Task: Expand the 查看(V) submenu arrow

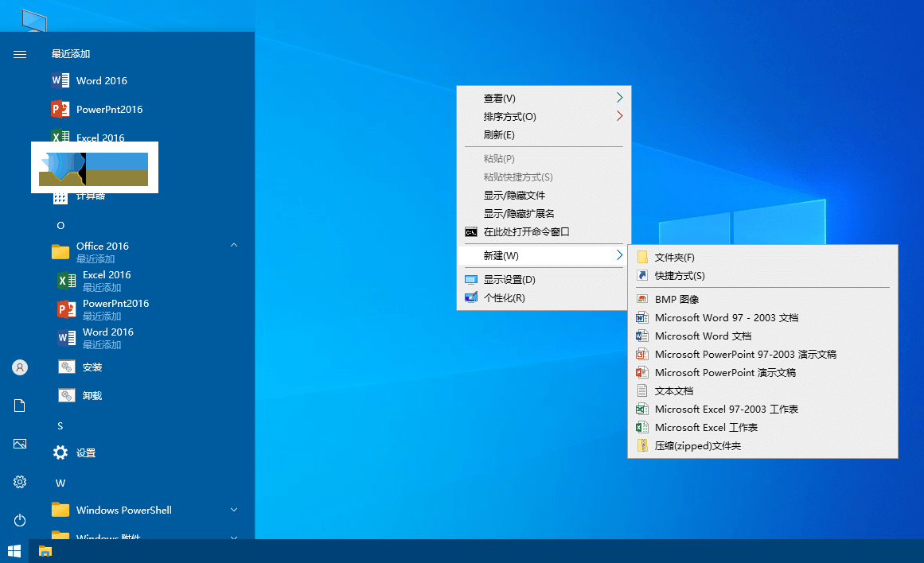Action: [619, 98]
